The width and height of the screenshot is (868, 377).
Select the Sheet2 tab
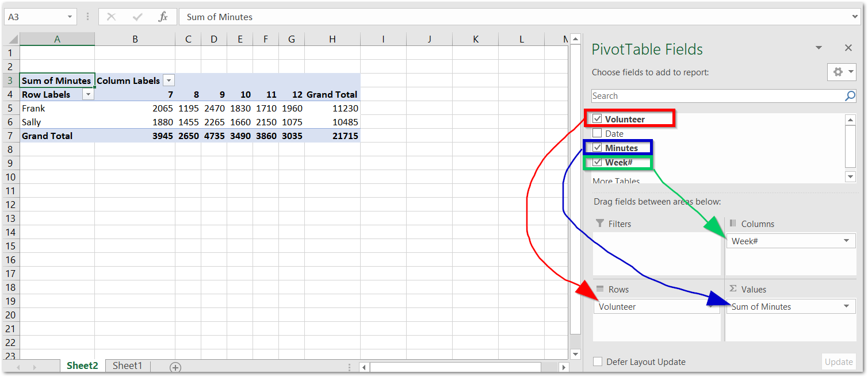click(82, 366)
